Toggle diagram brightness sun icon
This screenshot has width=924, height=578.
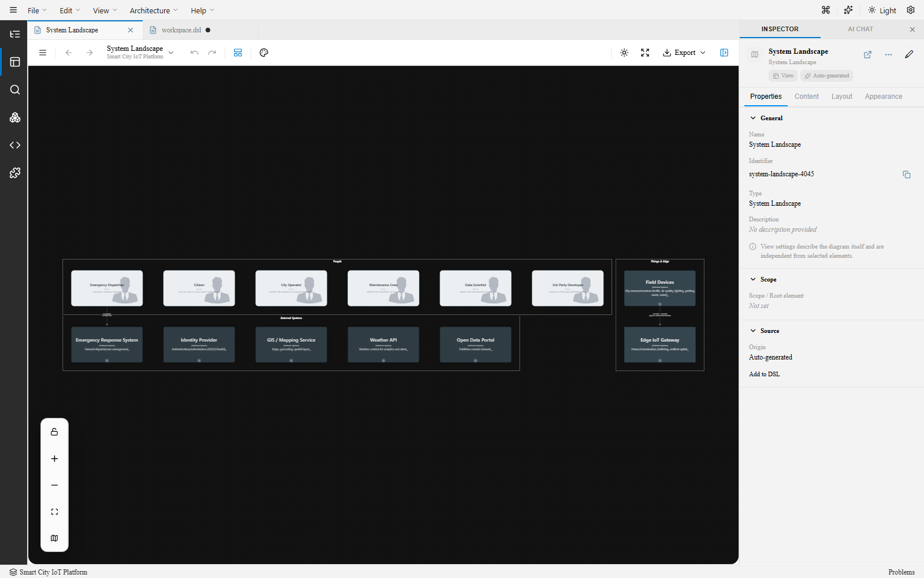pyautogui.click(x=624, y=53)
